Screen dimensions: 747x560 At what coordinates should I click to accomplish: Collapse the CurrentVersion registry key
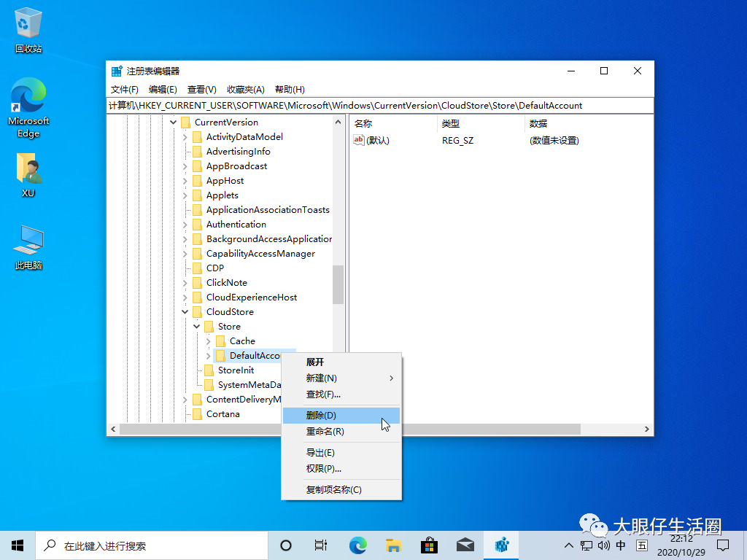pyautogui.click(x=173, y=122)
